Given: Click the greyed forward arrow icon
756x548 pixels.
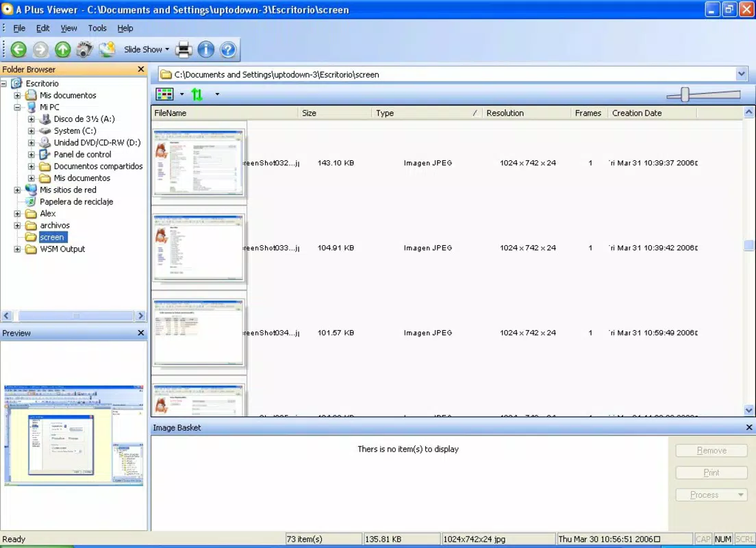Looking at the screenshot, I should coord(40,49).
